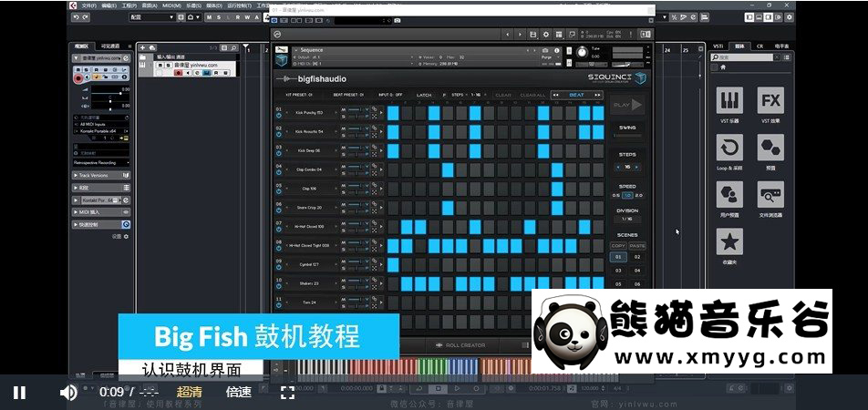This screenshot has width=868, height=410.
Task: Expand Track Versions section
Action: [101, 176]
